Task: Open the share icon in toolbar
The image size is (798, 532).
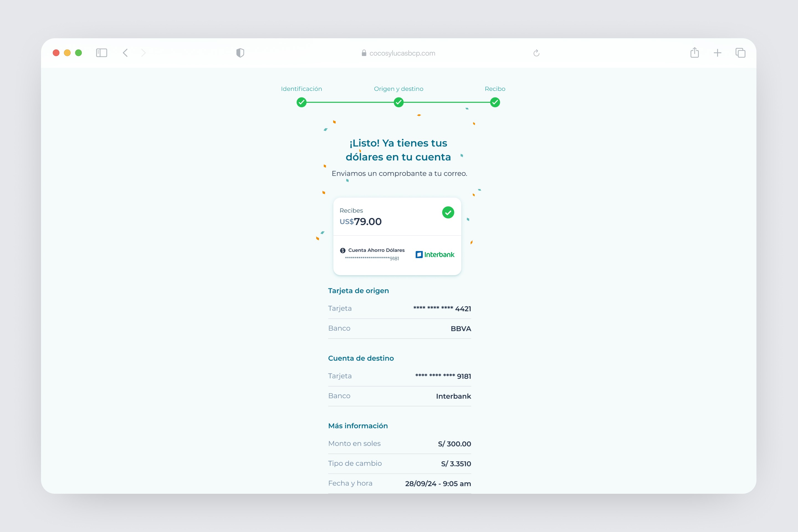Action: pos(695,53)
